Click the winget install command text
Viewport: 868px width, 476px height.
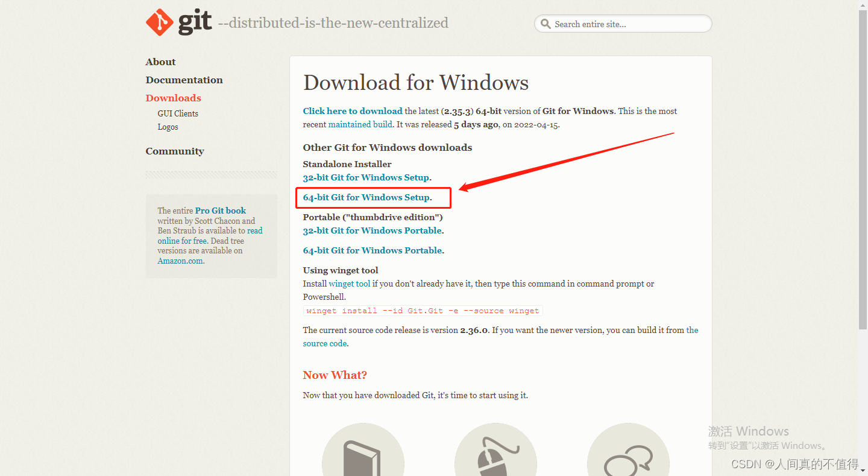click(423, 311)
